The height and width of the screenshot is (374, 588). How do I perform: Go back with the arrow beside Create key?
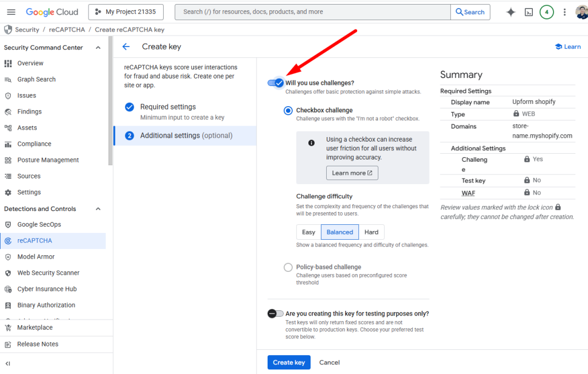126,46
